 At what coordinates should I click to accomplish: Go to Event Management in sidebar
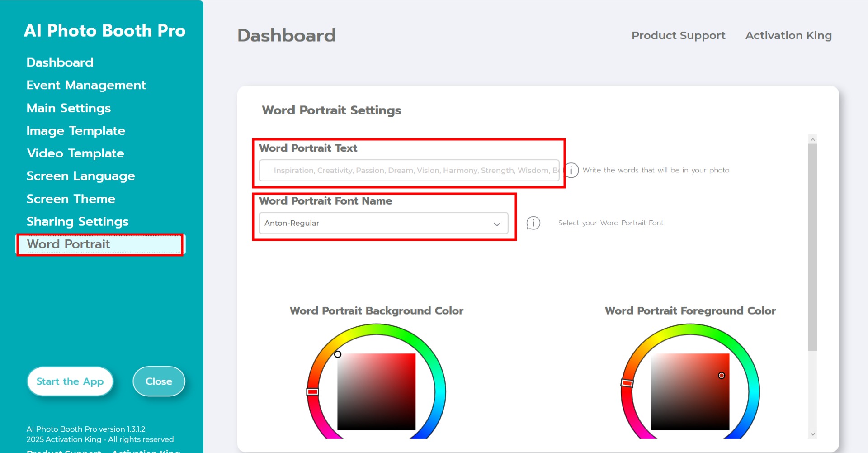[86, 85]
